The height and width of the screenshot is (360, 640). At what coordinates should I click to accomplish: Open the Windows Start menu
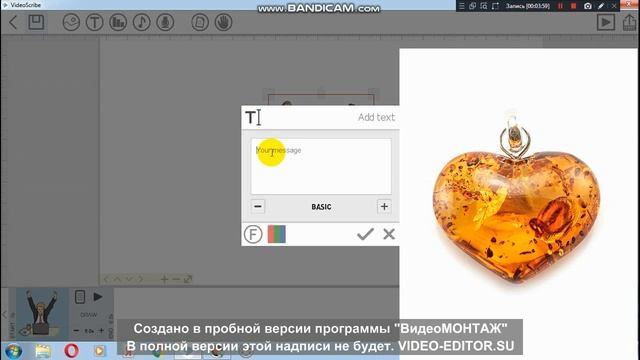click(13, 351)
